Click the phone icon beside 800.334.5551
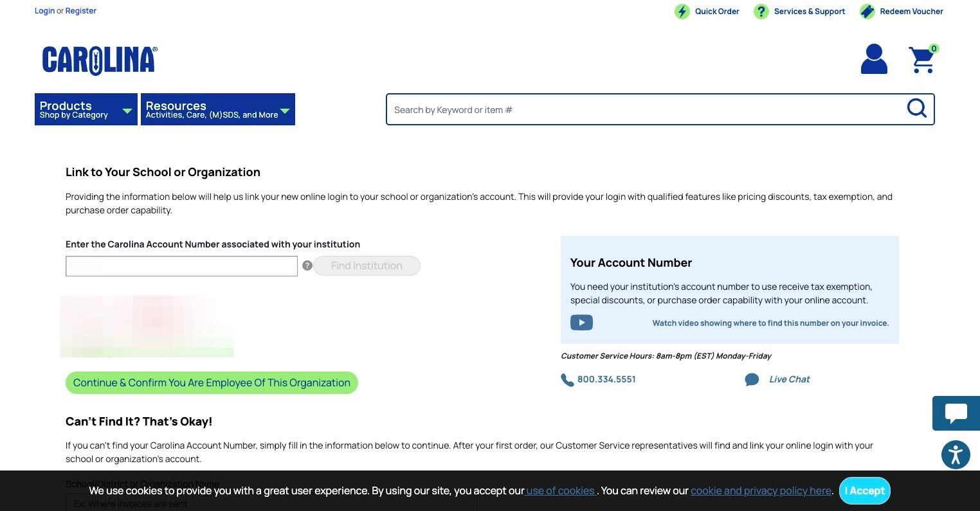The width and height of the screenshot is (980, 511). tap(567, 380)
